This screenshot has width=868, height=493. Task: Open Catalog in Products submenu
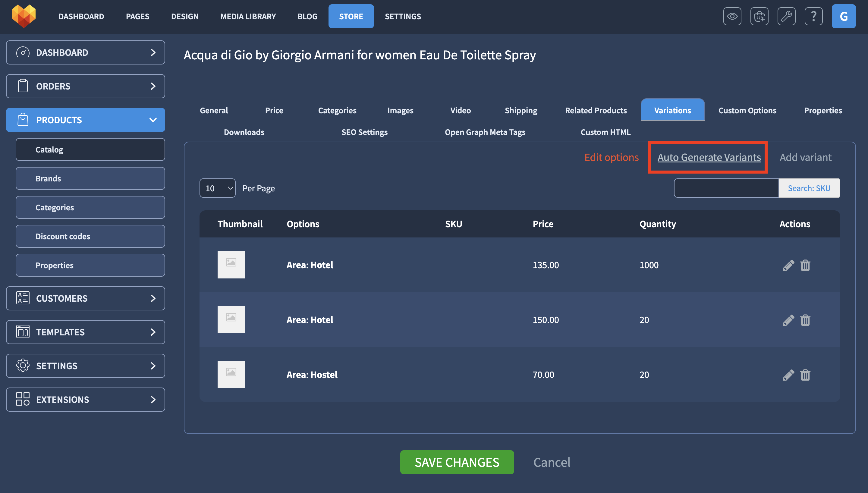pyautogui.click(x=90, y=149)
